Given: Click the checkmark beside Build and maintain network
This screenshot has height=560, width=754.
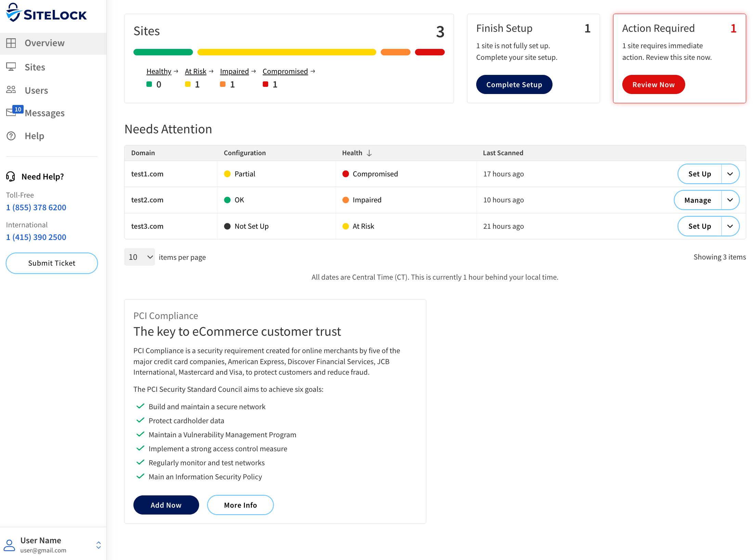Looking at the screenshot, I should [140, 406].
